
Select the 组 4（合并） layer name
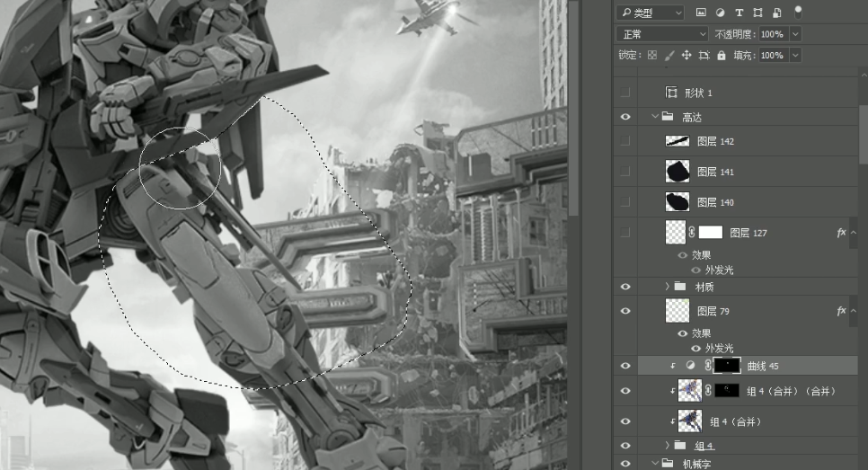click(736, 421)
